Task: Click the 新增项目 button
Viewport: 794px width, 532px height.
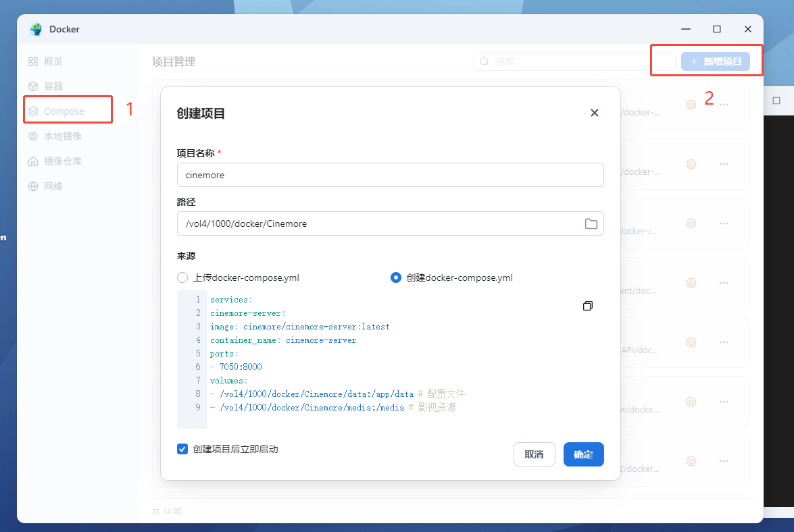Action: 716,61
